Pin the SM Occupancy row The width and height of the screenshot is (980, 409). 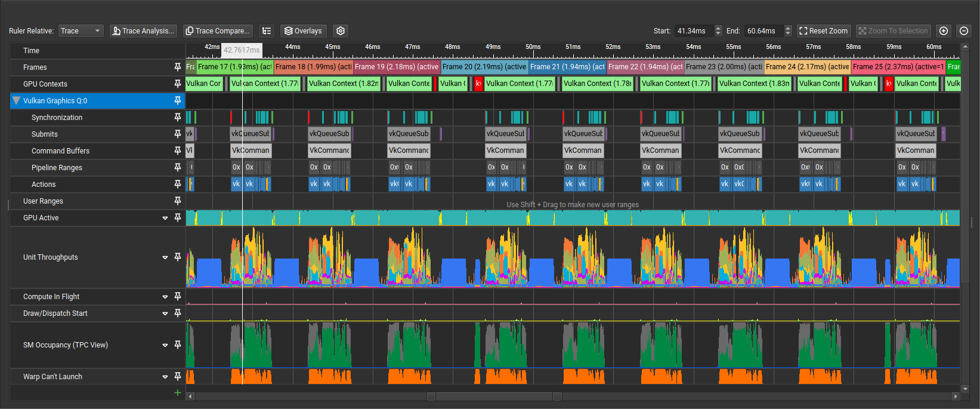click(177, 345)
